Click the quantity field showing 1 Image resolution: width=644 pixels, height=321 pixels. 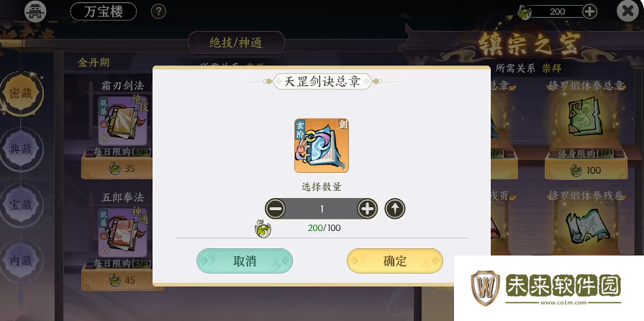[322, 209]
